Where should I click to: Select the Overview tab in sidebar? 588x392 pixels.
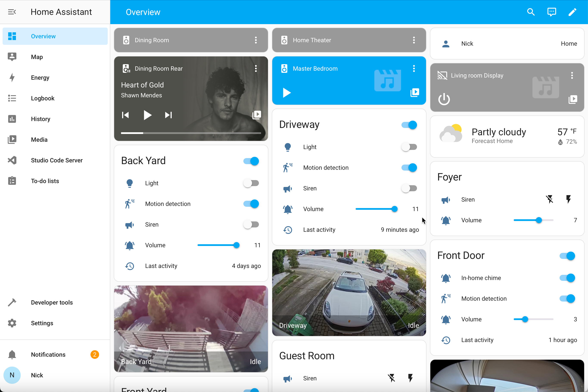coord(43,36)
